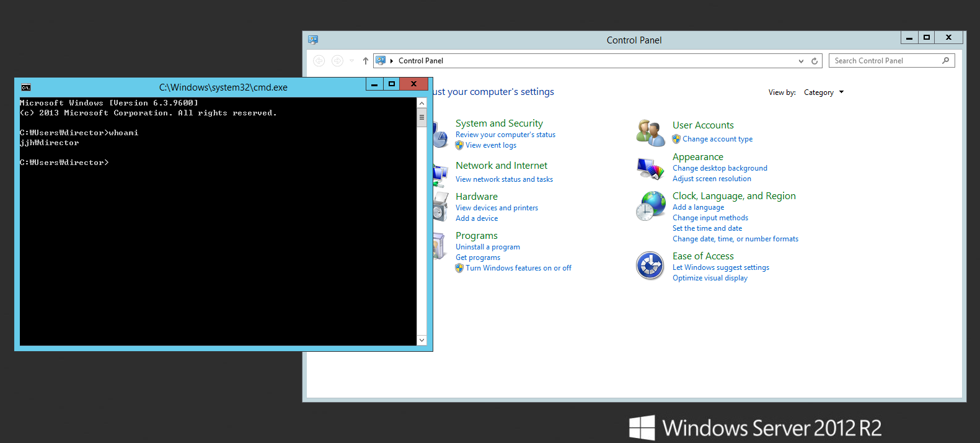Viewport: 980px width, 443px height.
Task: Click the Control Panel icon in address bar
Action: (381, 60)
